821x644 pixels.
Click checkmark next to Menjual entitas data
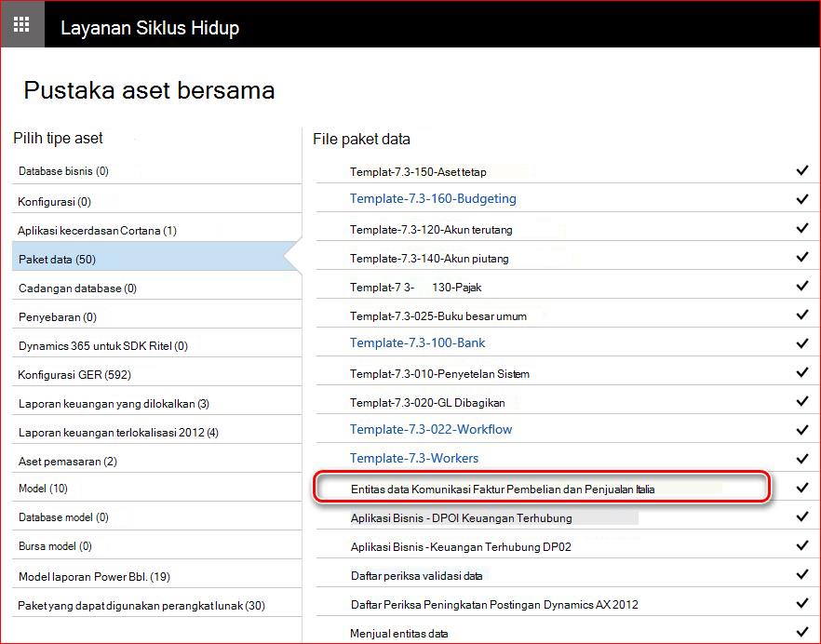802,632
